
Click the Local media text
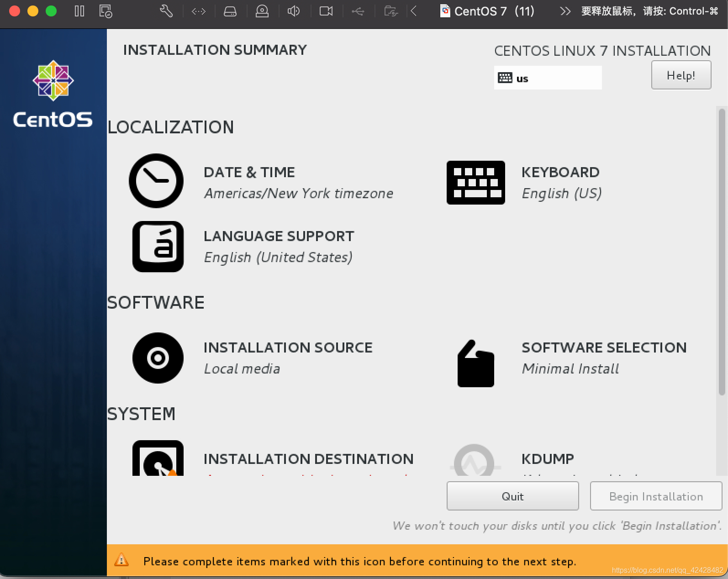point(242,369)
